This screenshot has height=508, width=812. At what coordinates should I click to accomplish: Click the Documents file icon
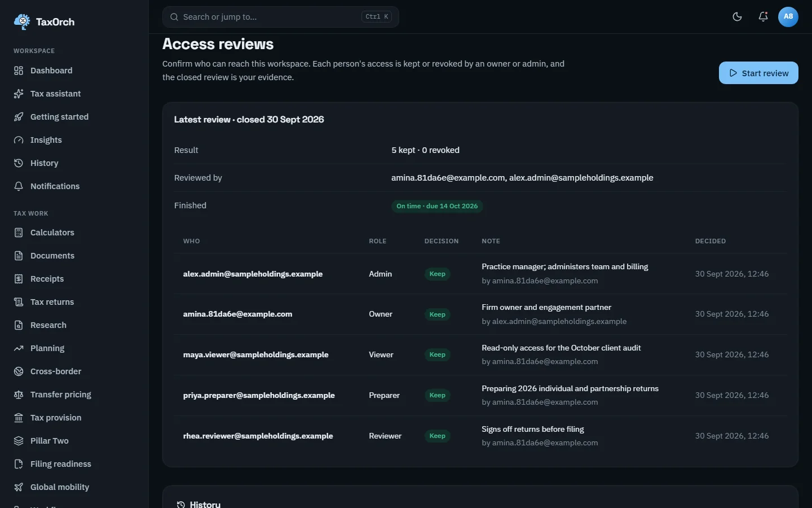click(x=19, y=256)
